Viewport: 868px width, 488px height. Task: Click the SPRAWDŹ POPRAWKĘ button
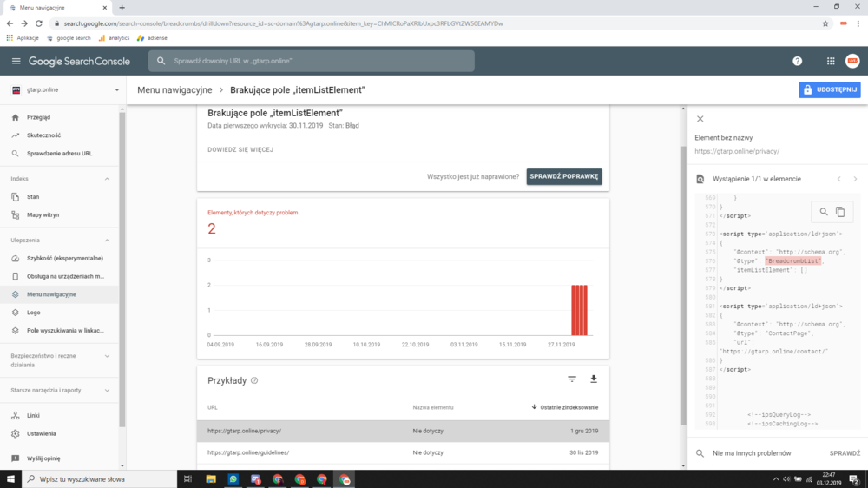click(x=564, y=176)
